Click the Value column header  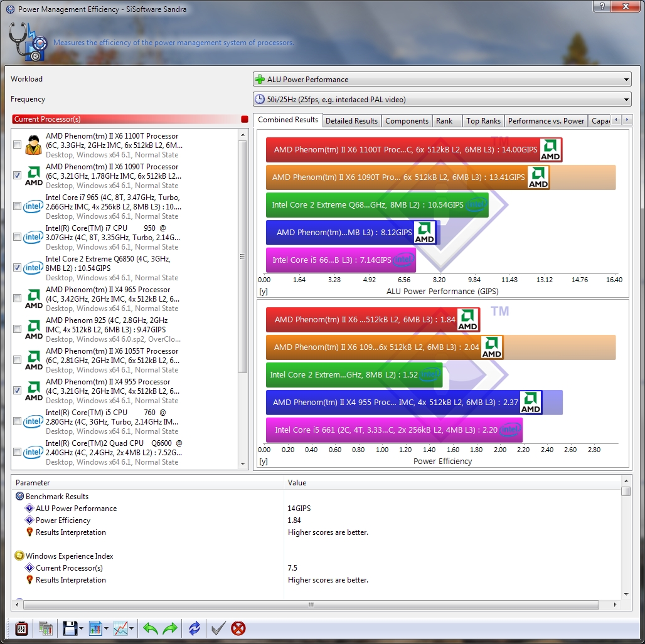pyautogui.click(x=452, y=482)
